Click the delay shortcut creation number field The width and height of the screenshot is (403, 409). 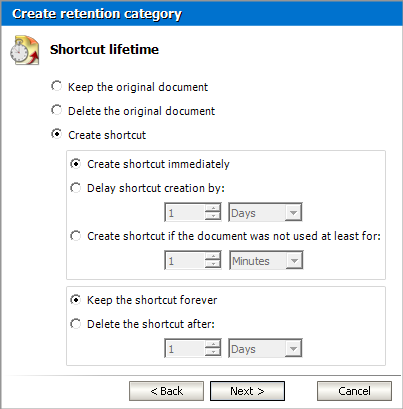coord(185,212)
